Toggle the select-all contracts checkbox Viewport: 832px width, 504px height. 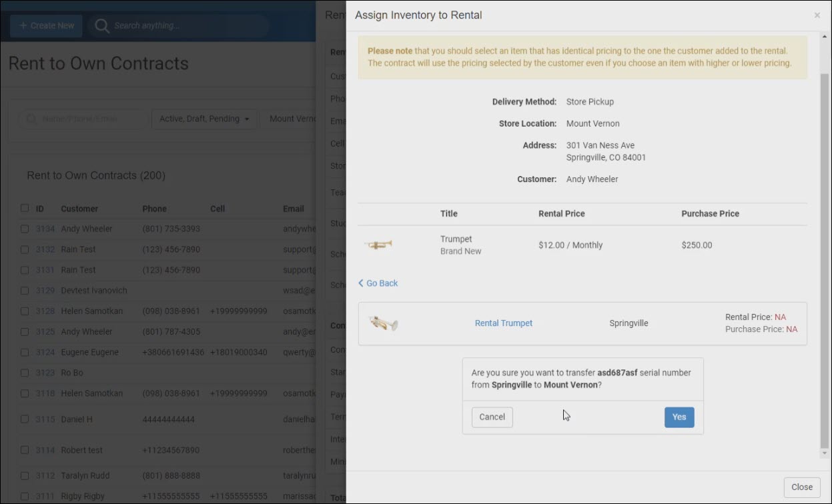(x=25, y=208)
